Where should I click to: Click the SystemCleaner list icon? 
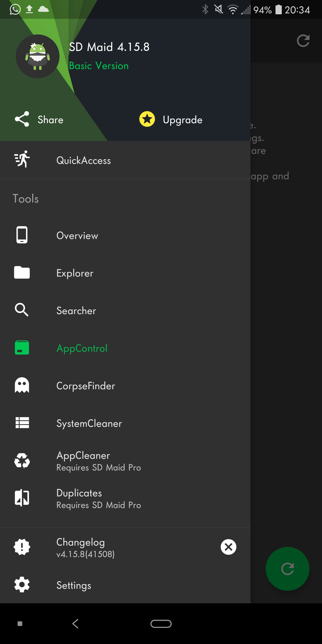tap(22, 423)
